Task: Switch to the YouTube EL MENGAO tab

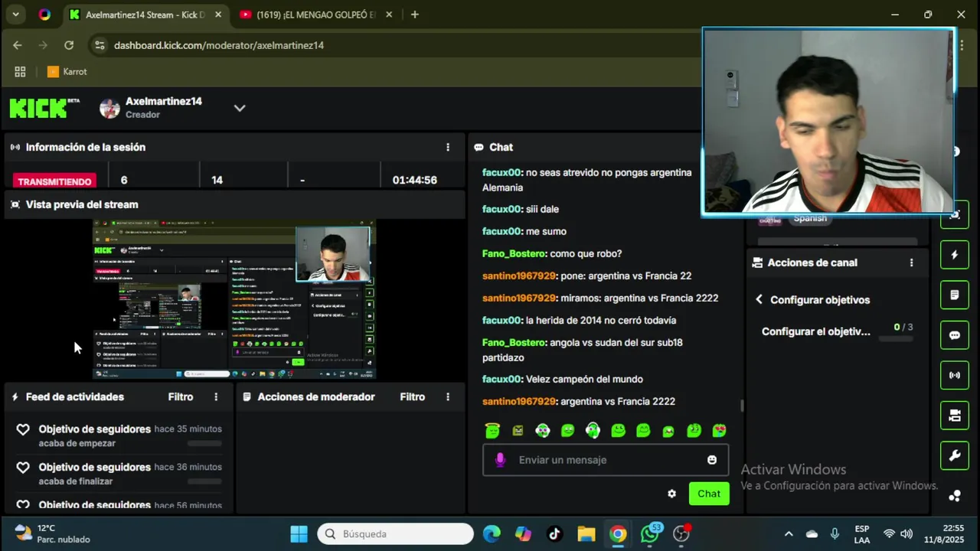Action: tap(315, 15)
